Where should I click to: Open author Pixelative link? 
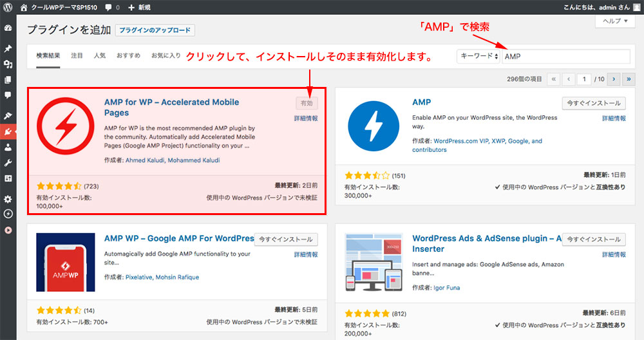139,277
